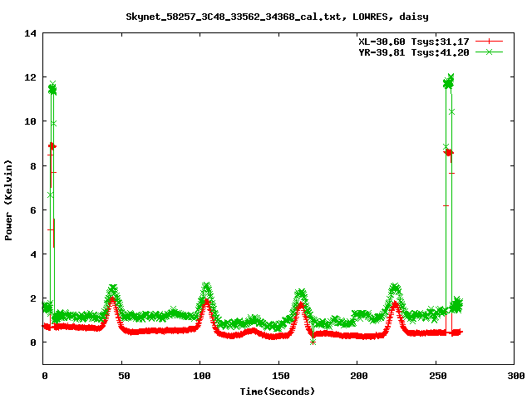Click the green peak near 105 seconds
Screen dimensions: 532x399
pos(206,287)
